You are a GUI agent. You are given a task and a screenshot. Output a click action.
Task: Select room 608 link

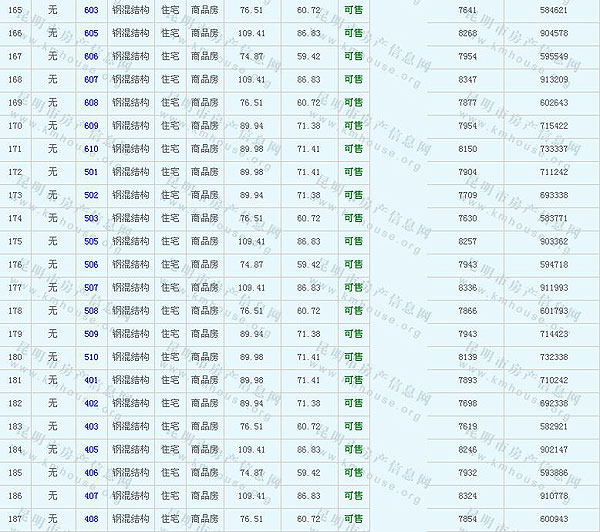coord(91,102)
